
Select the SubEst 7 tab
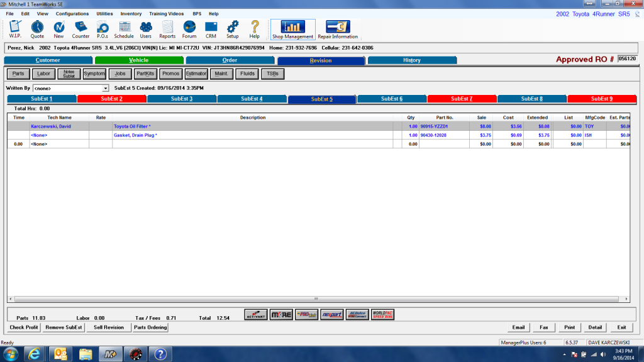[462, 99]
